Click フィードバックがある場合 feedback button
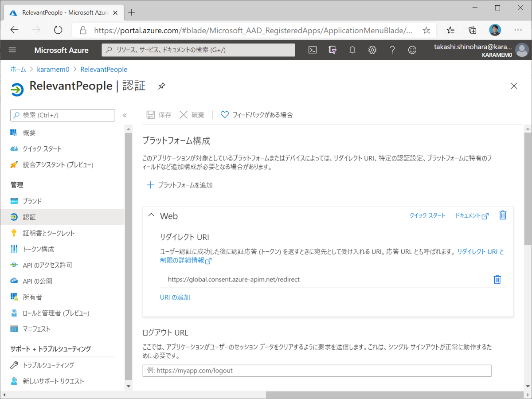 pos(257,115)
